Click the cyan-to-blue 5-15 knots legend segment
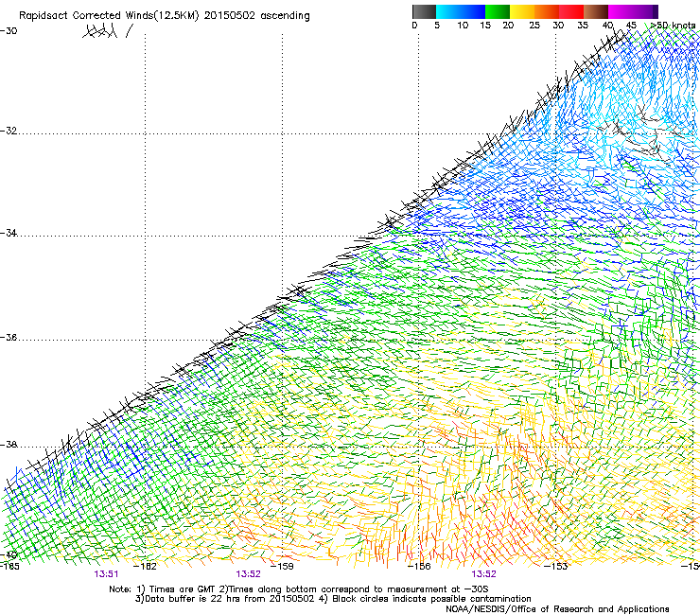The height and width of the screenshot is (615, 700). point(461,11)
